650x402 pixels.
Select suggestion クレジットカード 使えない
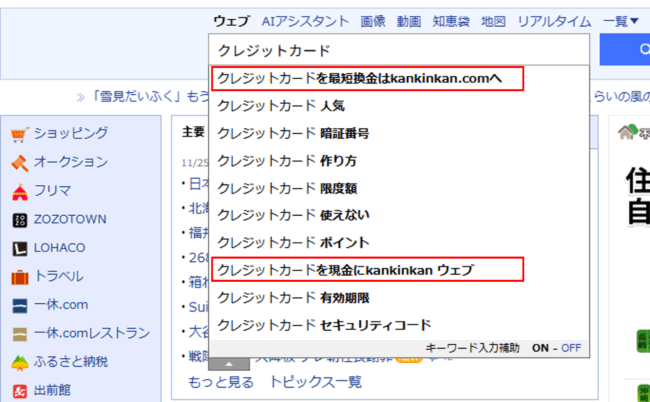click(399, 215)
